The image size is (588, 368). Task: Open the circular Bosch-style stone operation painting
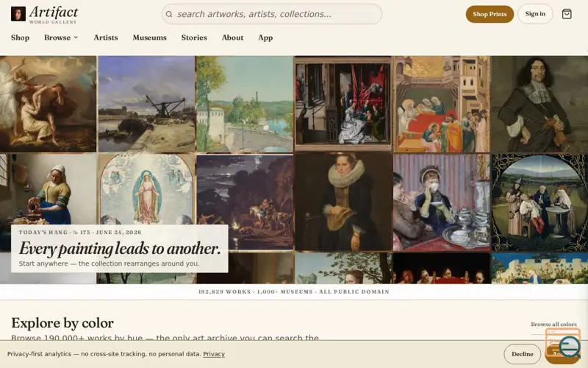[x=539, y=202]
